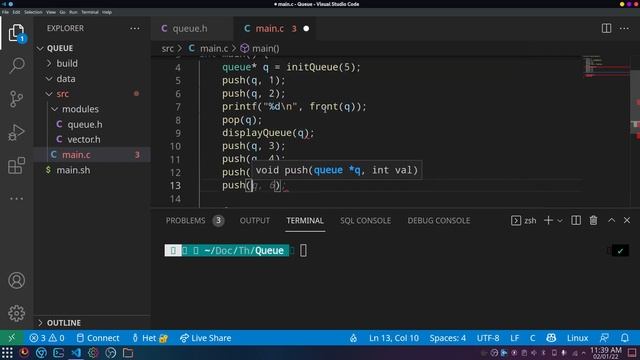Change indentation via Spaces: 4
The image size is (640, 360).
click(448, 338)
